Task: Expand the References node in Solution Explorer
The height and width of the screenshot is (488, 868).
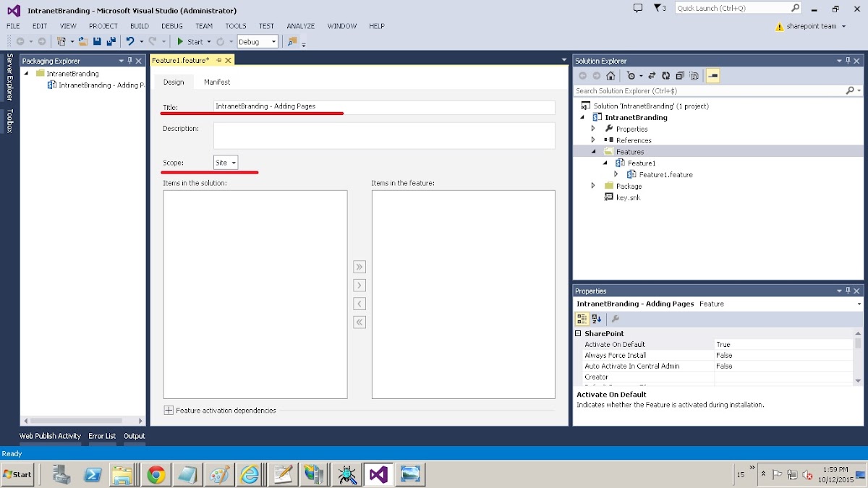Action: 593,140
